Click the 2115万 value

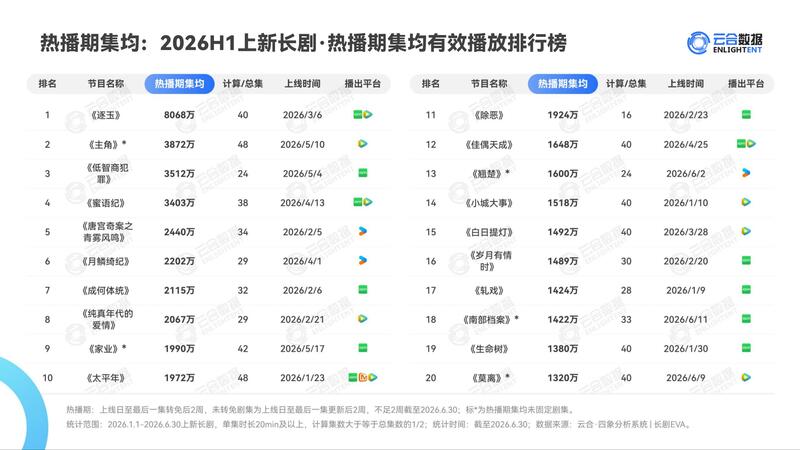[179, 290]
